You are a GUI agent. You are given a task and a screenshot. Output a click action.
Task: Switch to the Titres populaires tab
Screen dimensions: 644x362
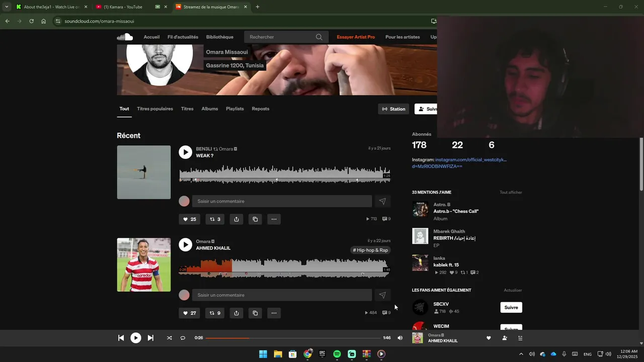click(x=155, y=109)
